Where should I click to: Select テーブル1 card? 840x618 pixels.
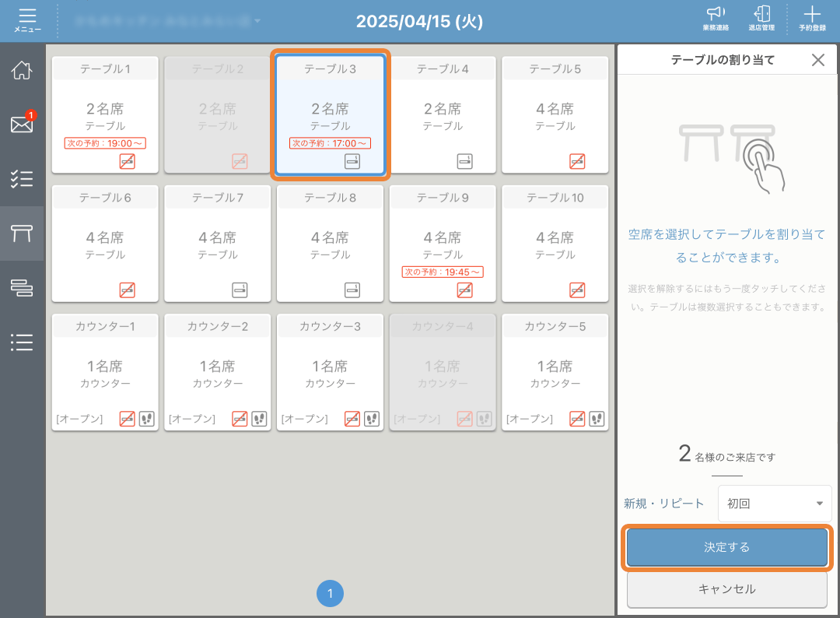tap(105, 114)
